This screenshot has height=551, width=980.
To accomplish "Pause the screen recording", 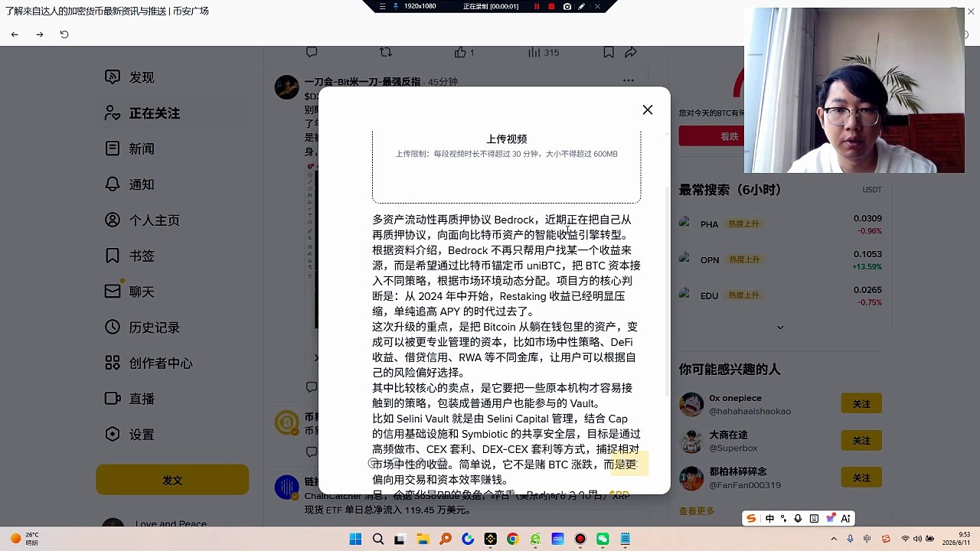I will tap(537, 6).
